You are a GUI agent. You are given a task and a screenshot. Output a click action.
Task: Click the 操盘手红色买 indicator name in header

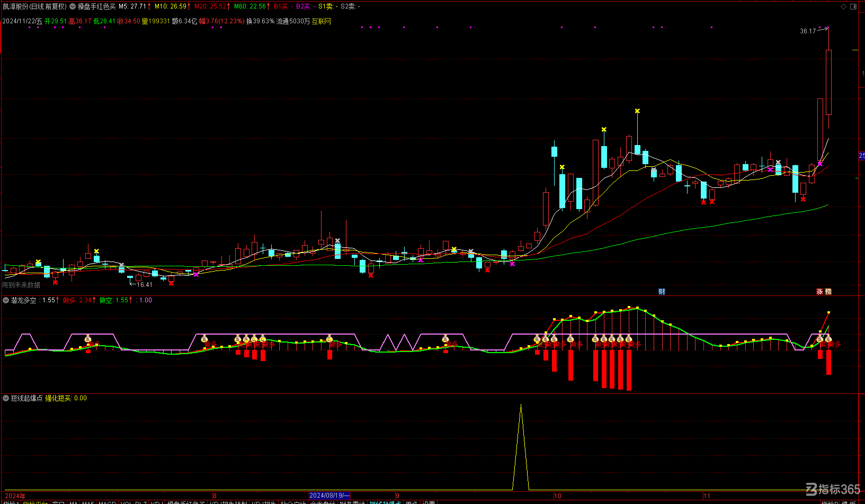coord(96,6)
